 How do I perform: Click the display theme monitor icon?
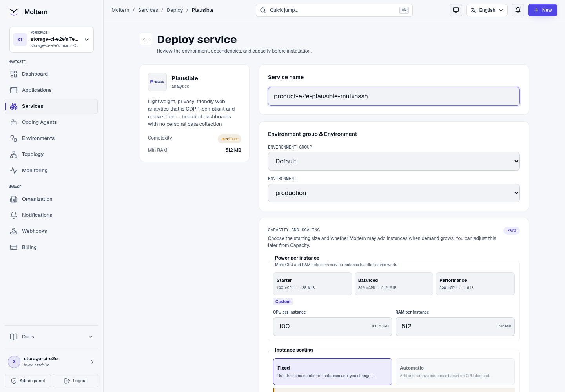[x=456, y=10]
